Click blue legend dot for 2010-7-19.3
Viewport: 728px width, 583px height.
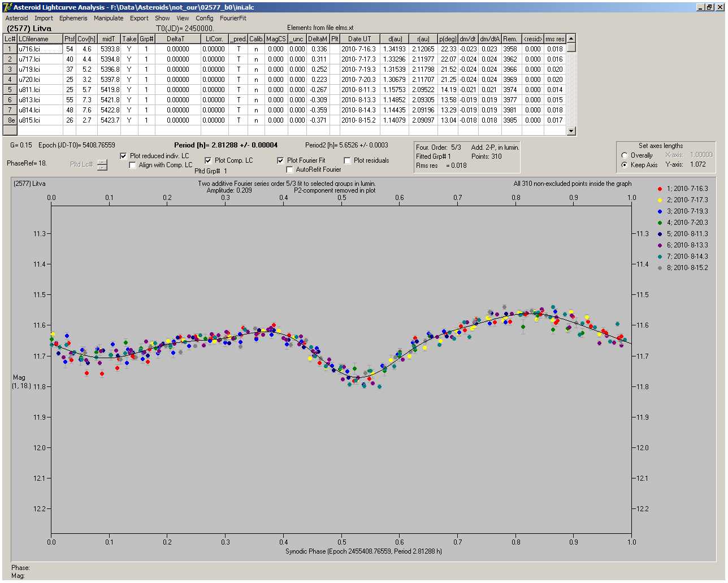click(x=660, y=211)
